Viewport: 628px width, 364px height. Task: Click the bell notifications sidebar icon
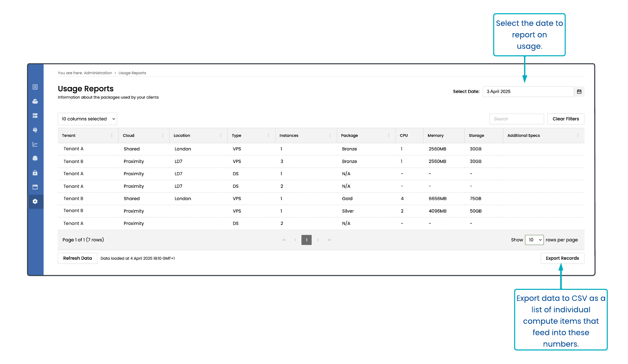[35, 158]
